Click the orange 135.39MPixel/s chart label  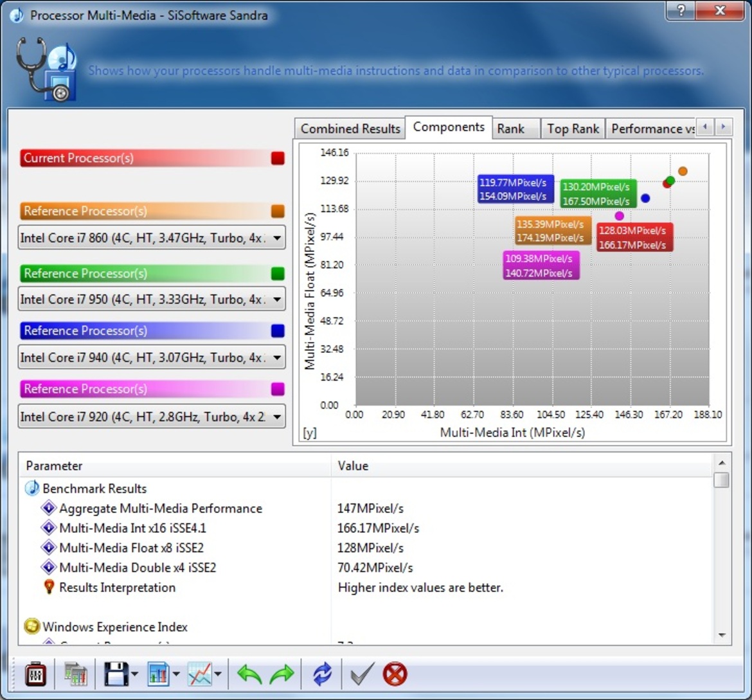tap(553, 231)
